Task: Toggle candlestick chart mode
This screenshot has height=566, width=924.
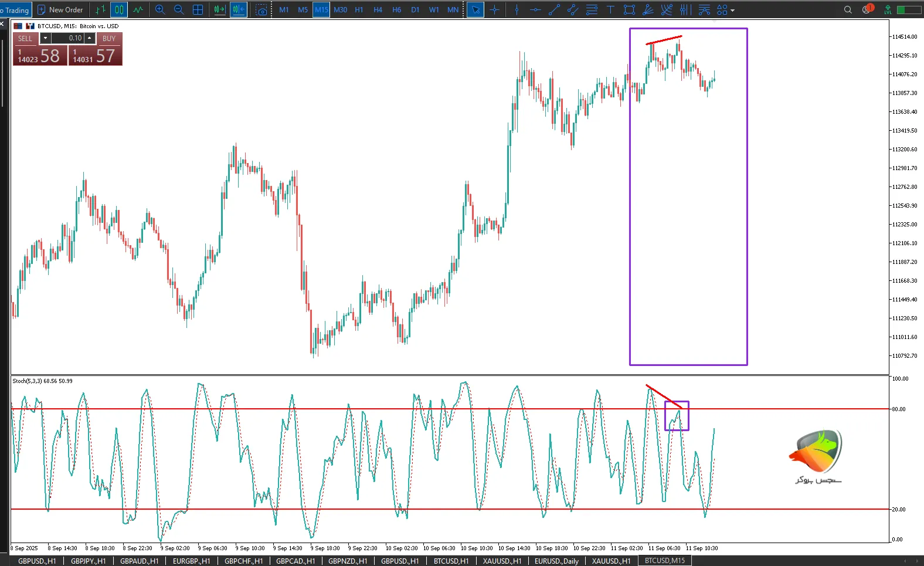Action: [x=119, y=10]
